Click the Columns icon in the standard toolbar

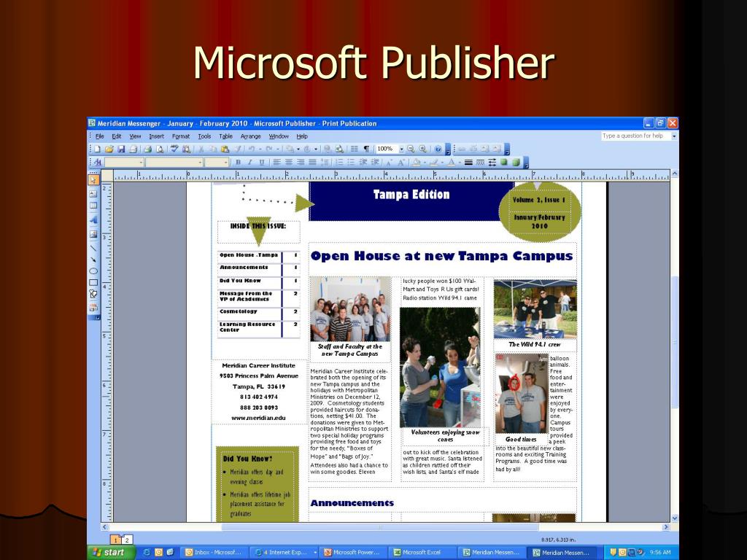tap(354, 149)
